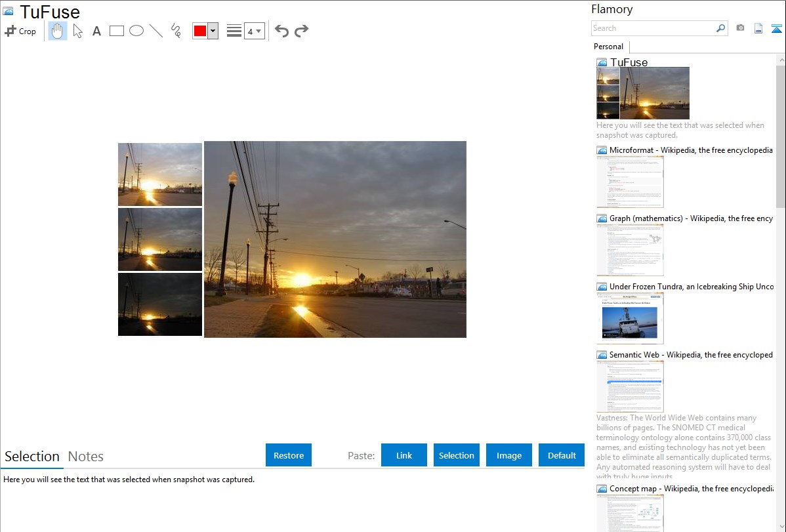Click into the Flamory Search field
Screen dimensions: 786x532
coord(653,28)
